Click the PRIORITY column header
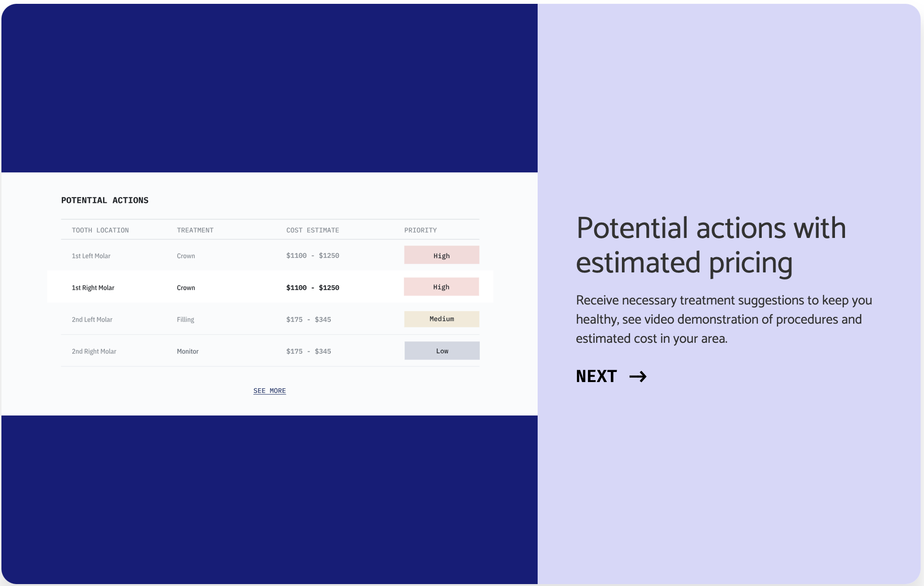 [x=420, y=230]
